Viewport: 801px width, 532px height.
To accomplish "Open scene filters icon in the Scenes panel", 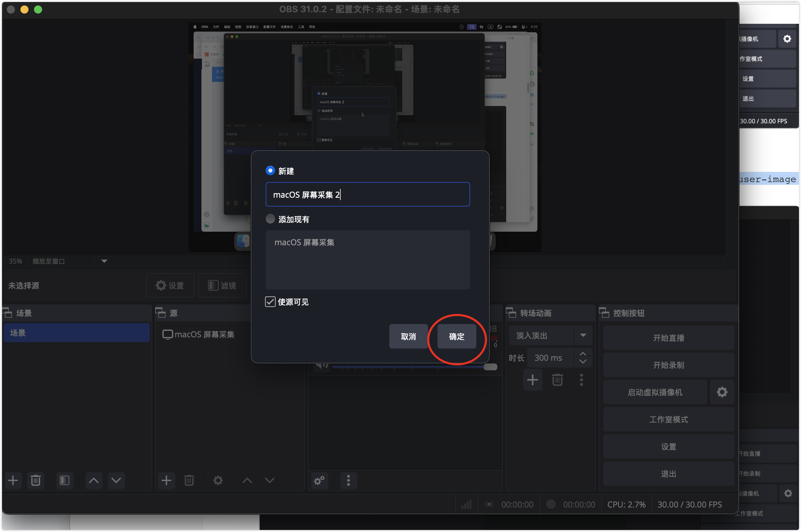I will (65, 480).
